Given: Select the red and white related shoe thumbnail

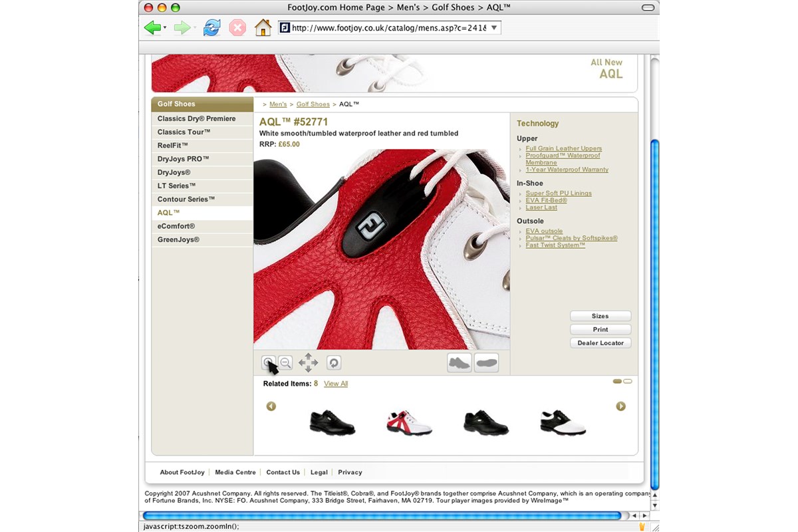Looking at the screenshot, I should point(409,422).
